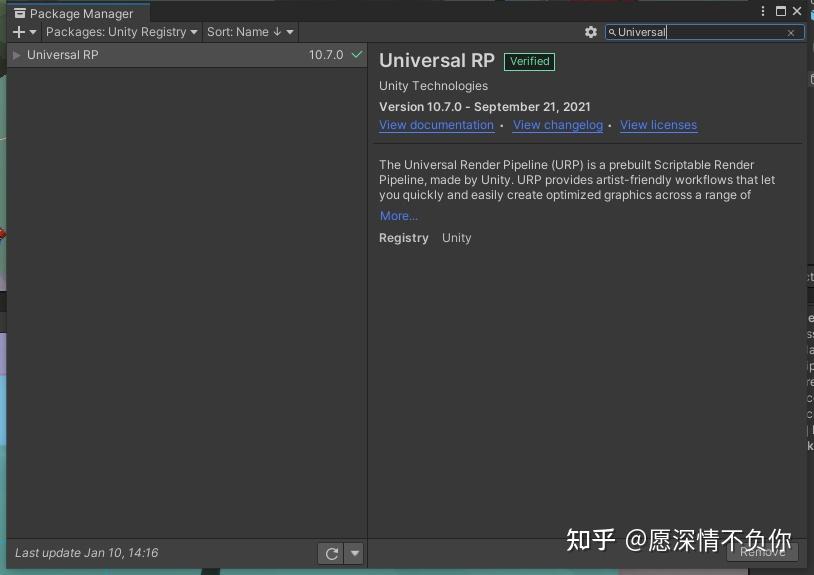The width and height of the screenshot is (814, 575).
Task: Select the Universal RP package row
Action: point(187,55)
